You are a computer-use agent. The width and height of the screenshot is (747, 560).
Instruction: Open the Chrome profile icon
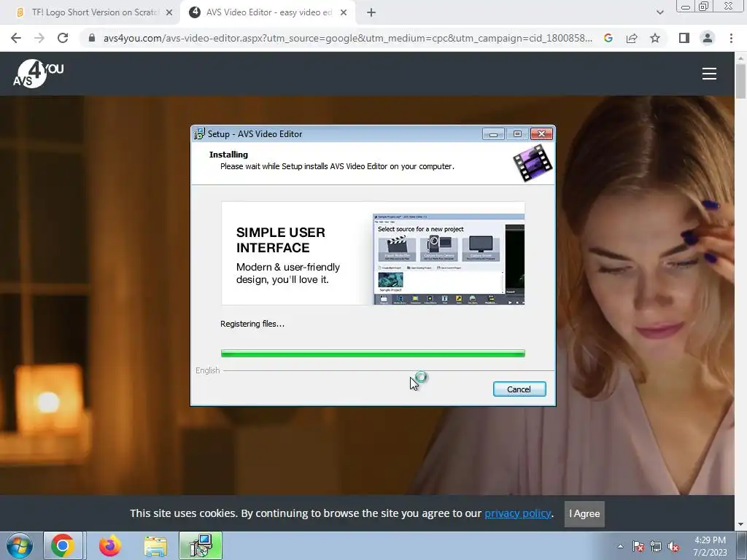tap(708, 38)
